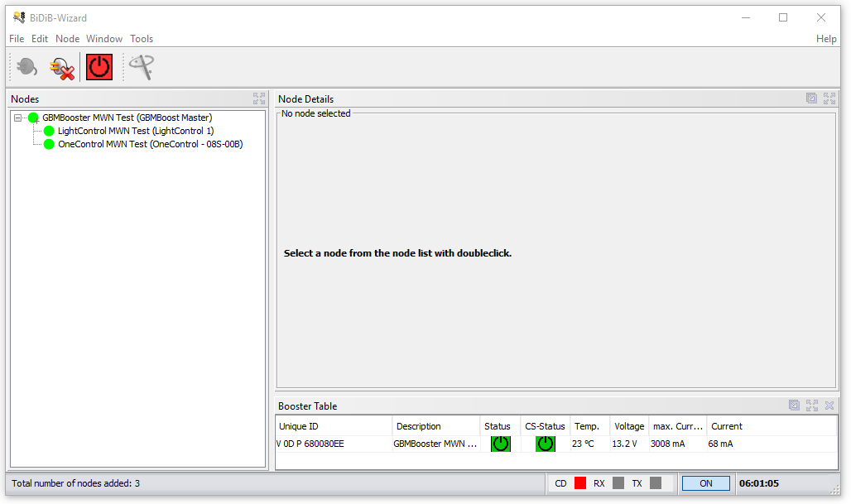This screenshot has width=851, height=504.
Task: Click the Temp. column header
Action: pyautogui.click(x=589, y=426)
